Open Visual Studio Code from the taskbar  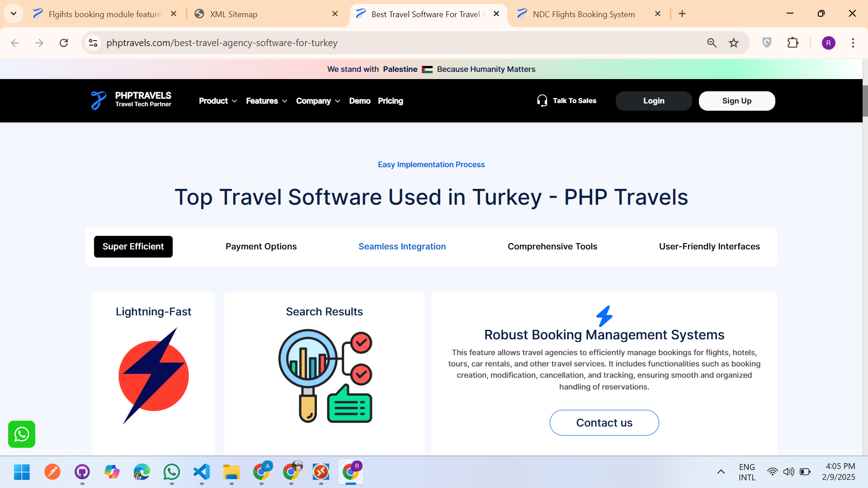click(x=202, y=472)
